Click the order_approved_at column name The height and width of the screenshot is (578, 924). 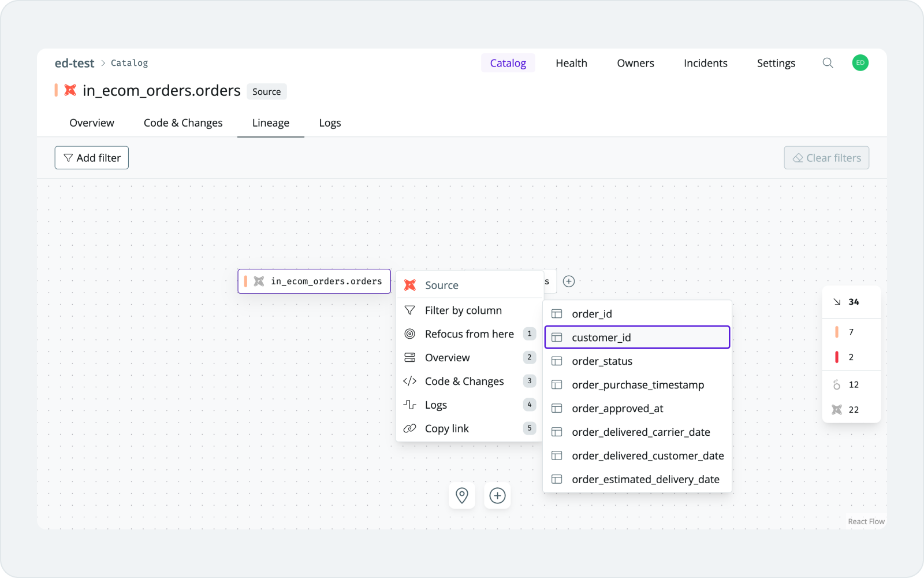point(617,409)
